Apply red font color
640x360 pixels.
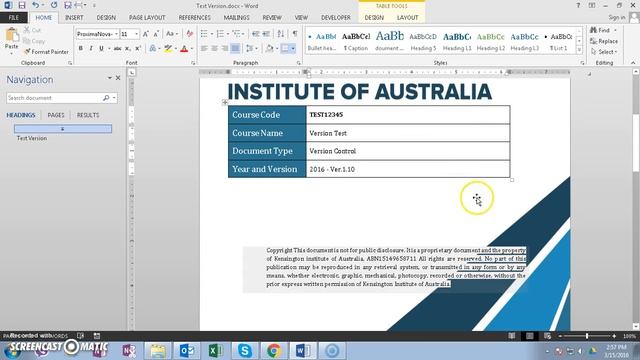tap(184, 49)
